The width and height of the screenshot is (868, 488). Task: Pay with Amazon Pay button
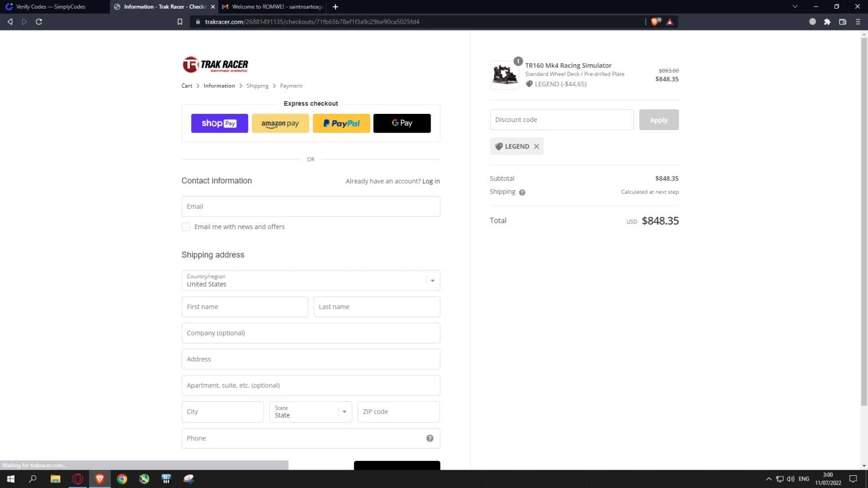pos(280,123)
